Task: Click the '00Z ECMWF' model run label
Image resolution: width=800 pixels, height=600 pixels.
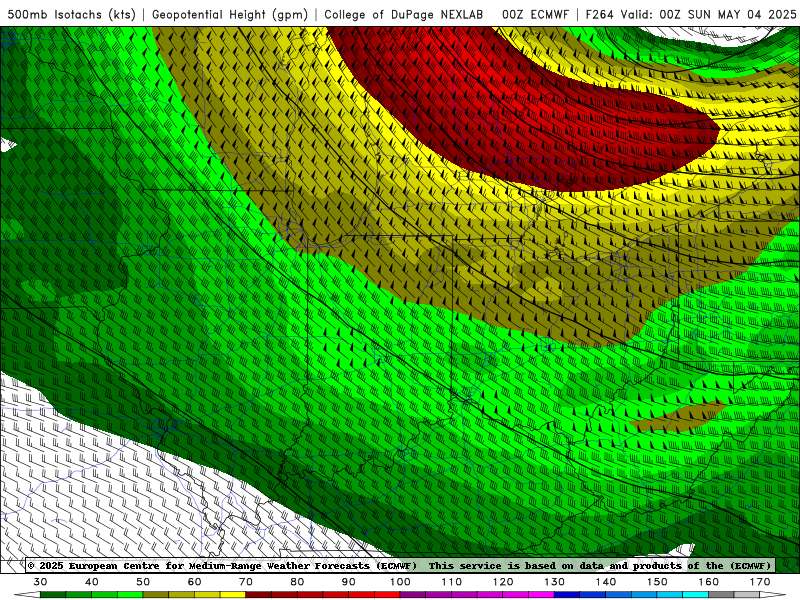Action: pyautogui.click(x=535, y=14)
